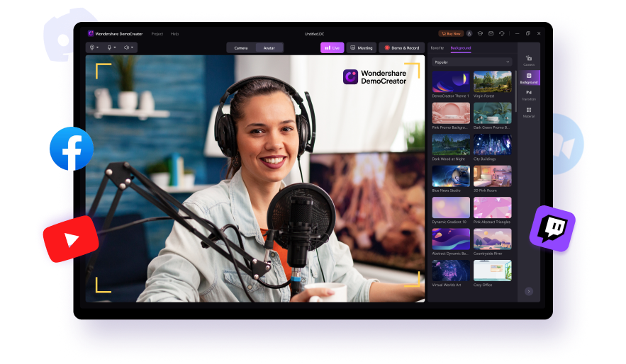
Task: Open the Material sidebar panel
Action: pyautogui.click(x=529, y=112)
